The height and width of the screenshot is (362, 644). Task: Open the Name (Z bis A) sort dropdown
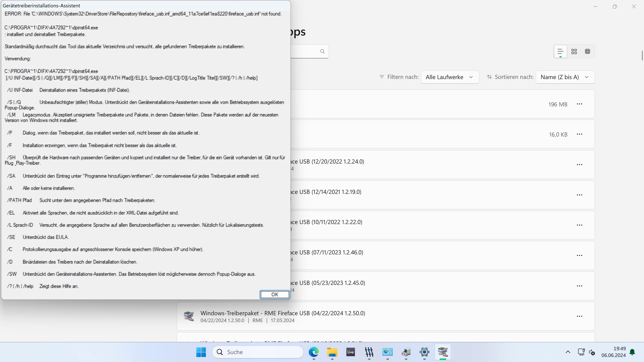(565, 77)
